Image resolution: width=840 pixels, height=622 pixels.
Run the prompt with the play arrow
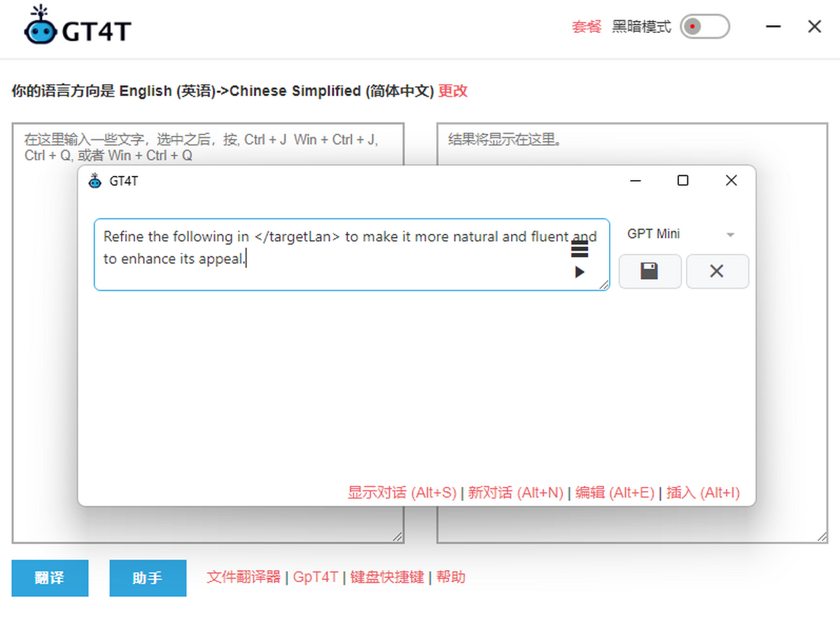pyautogui.click(x=580, y=272)
